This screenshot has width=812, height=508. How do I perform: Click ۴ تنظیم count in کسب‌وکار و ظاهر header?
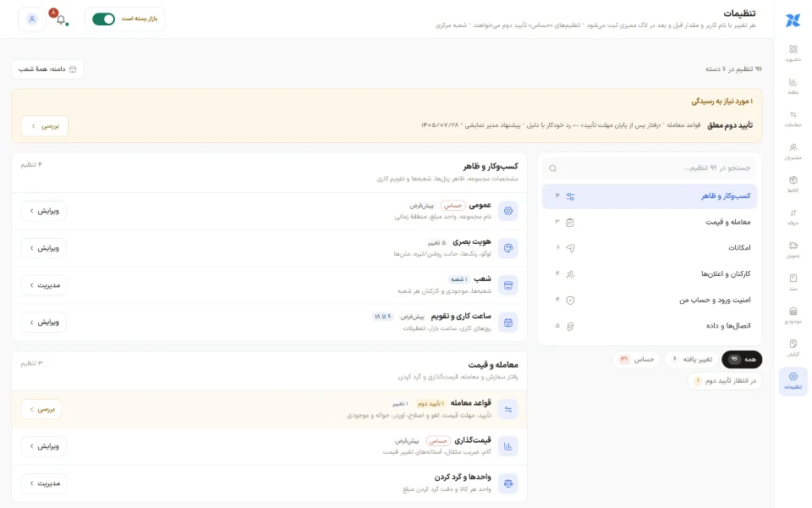31,165
